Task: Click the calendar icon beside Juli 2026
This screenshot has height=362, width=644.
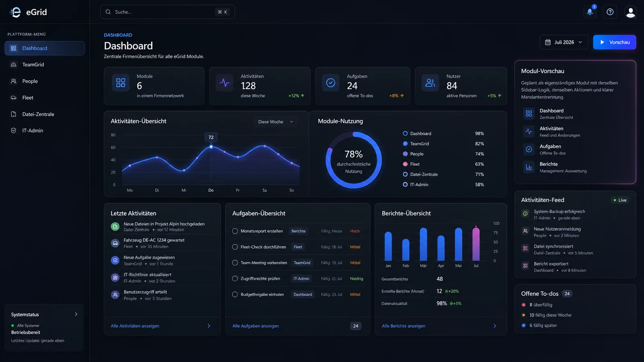Action: click(x=548, y=42)
